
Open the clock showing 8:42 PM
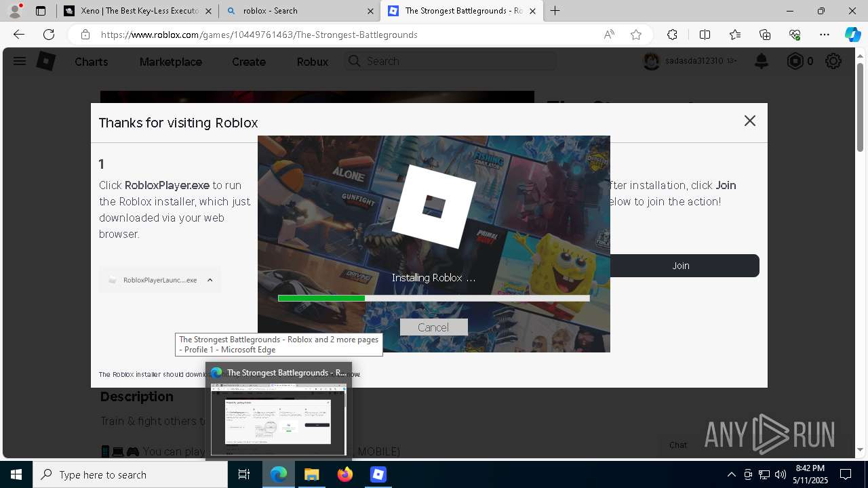(x=810, y=474)
